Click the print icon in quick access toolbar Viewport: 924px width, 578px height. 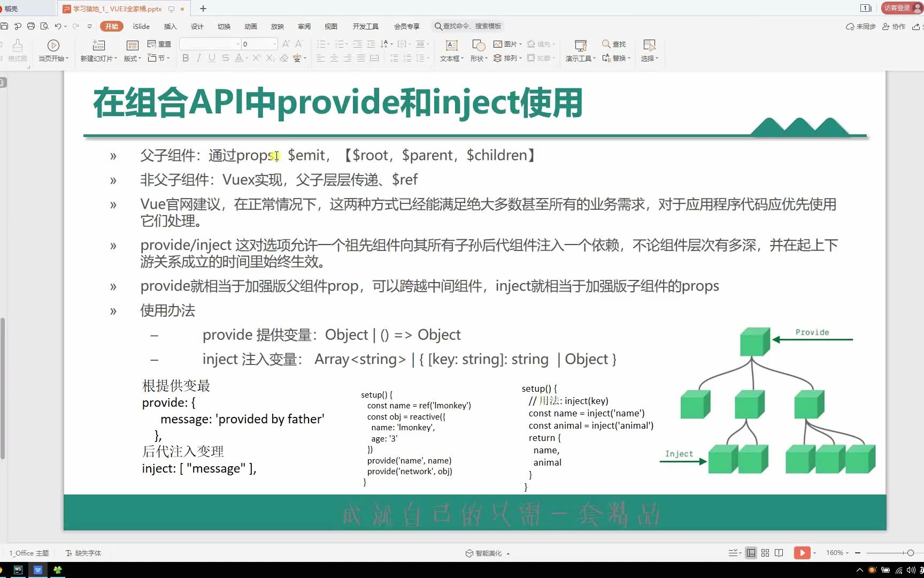pos(31,26)
